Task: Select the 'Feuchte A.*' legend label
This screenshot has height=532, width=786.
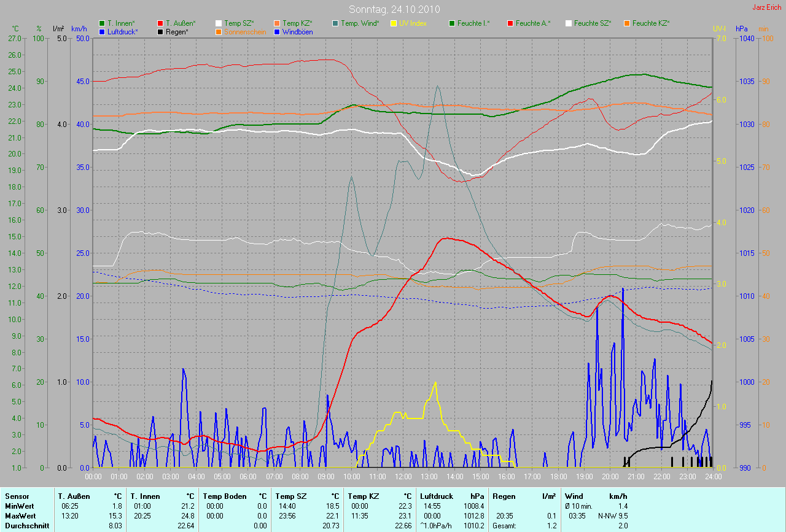Action: [533, 23]
